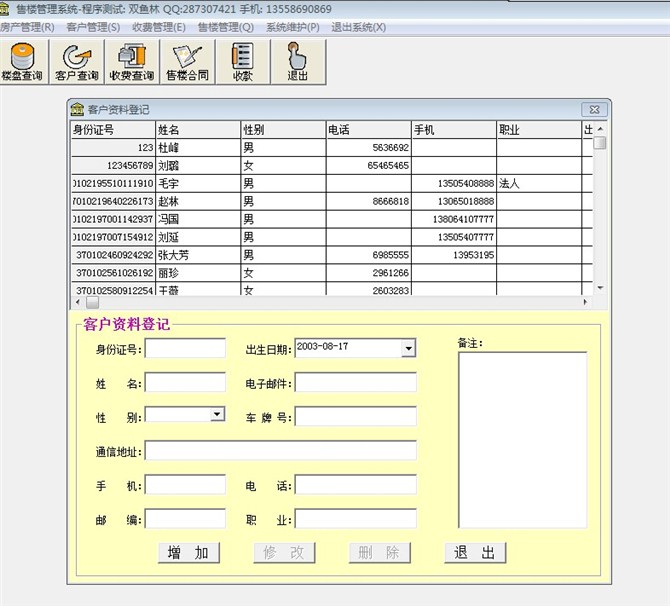Close the 客户资料登记 window
The image size is (670, 606).
click(x=594, y=109)
